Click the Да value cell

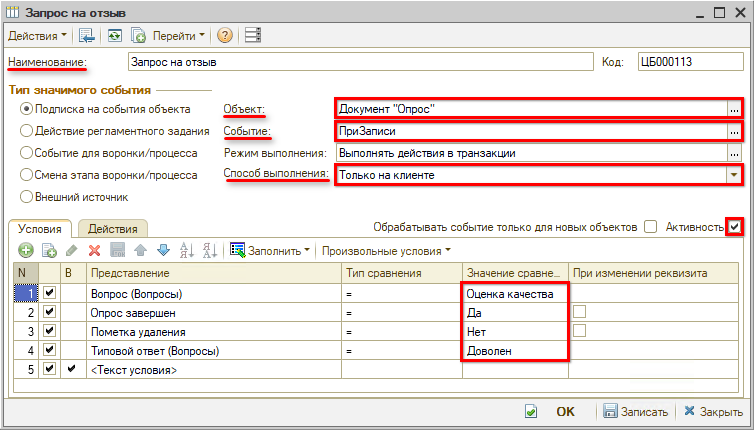(515, 313)
